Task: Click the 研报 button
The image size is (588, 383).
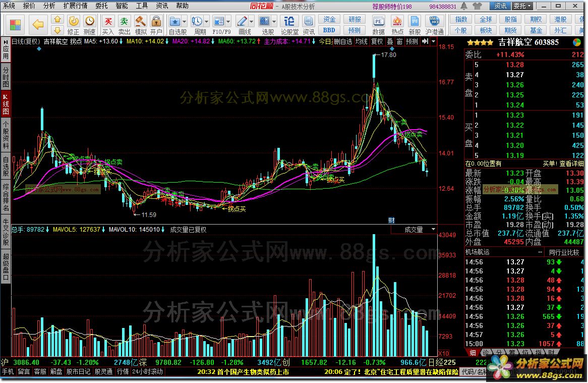Action: tap(355, 19)
